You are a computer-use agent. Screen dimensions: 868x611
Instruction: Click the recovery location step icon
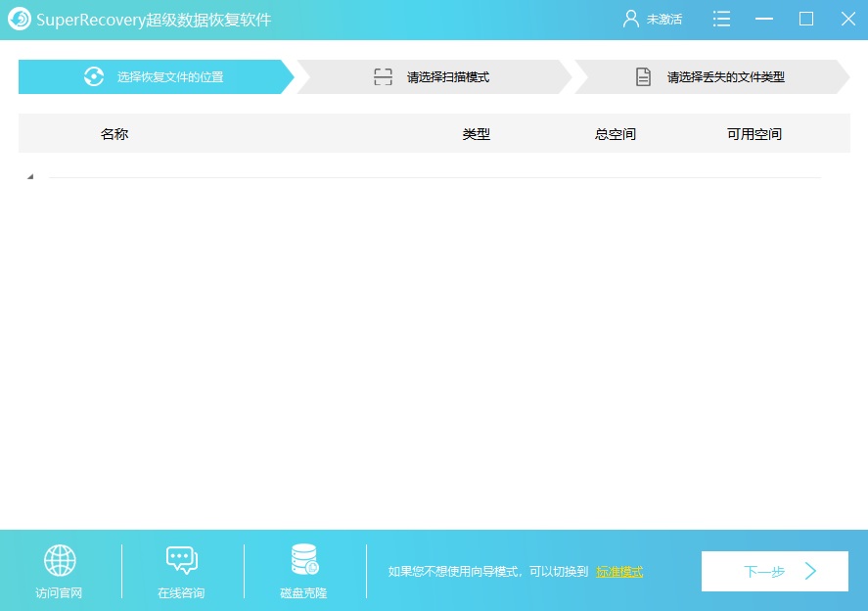pyautogui.click(x=94, y=77)
